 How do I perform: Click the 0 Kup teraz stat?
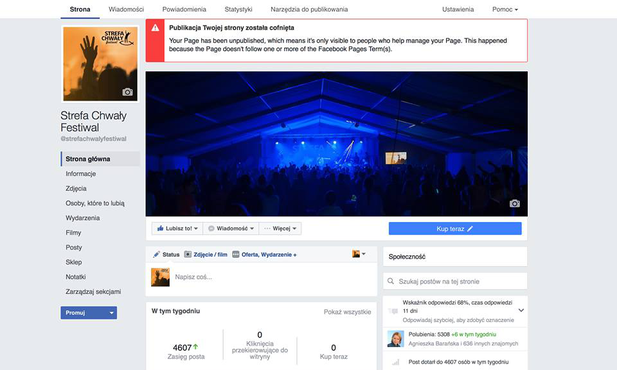coord(333,352)
